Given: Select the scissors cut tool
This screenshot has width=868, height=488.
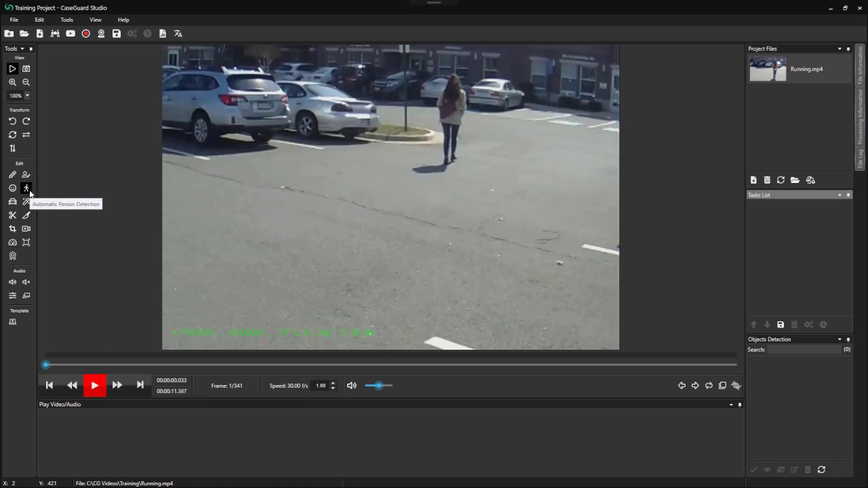Looking at the screenshot, I should [12, 216].
